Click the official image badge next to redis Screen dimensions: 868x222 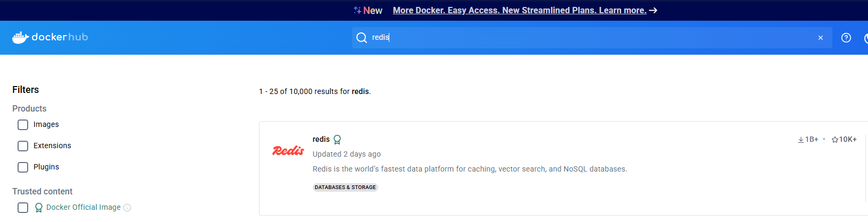[337, 140]
